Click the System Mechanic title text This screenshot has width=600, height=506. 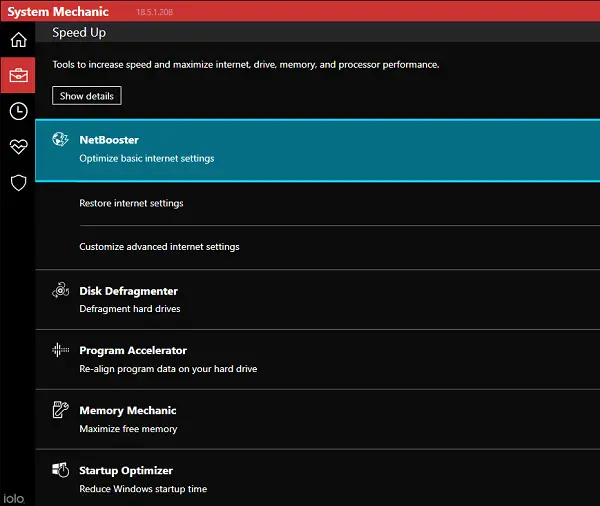[58, 11]
